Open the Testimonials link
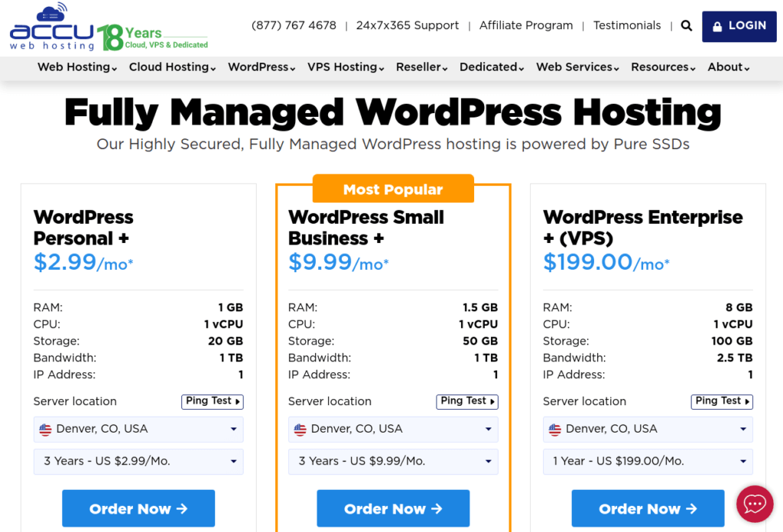The image size is (783, 532). point(627,25)
